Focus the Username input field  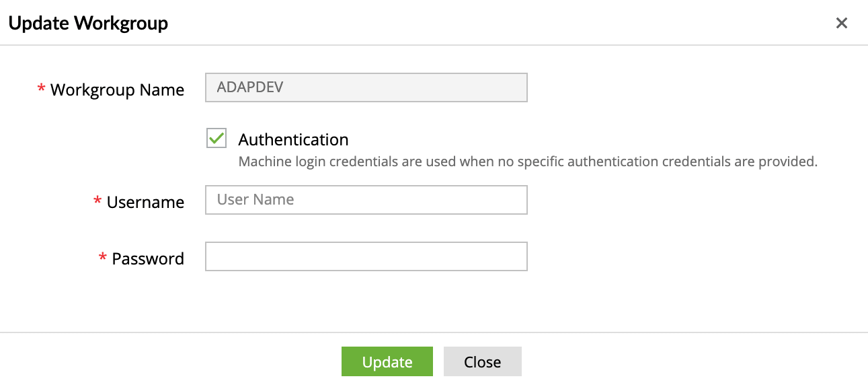point(366,199)
